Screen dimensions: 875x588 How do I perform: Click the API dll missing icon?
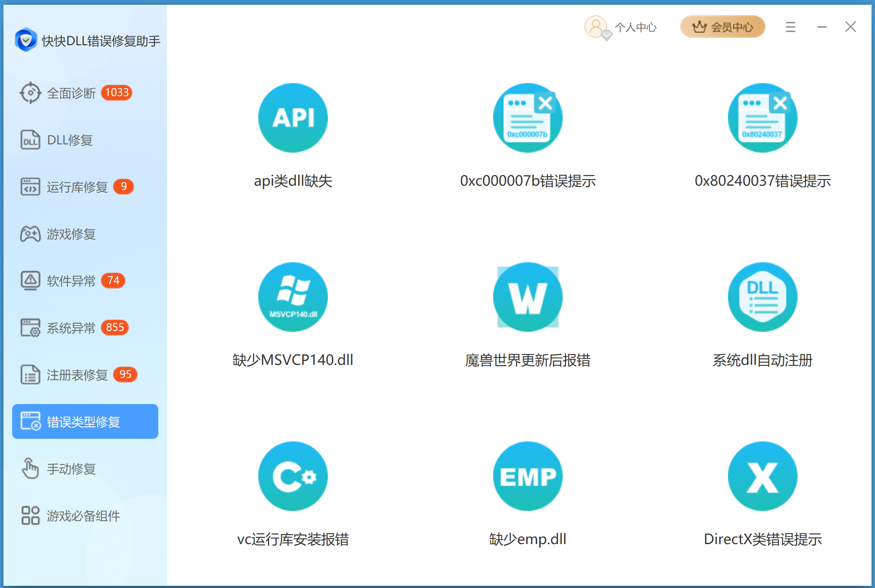293,118
